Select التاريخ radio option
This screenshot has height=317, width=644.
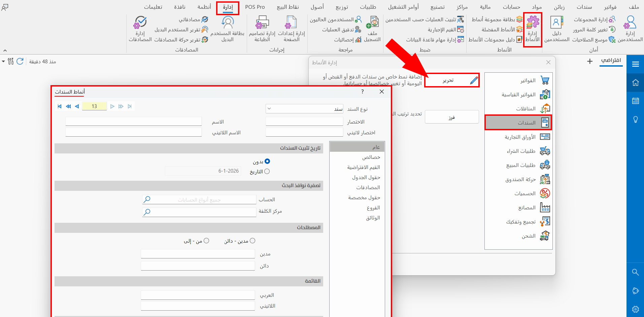click(x=267, y=171)
